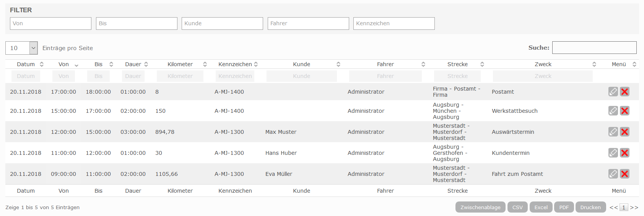Delete the Kundentermin trip entry
The image size is (644, 216).
pyautogui.click(x=624, y=153)
